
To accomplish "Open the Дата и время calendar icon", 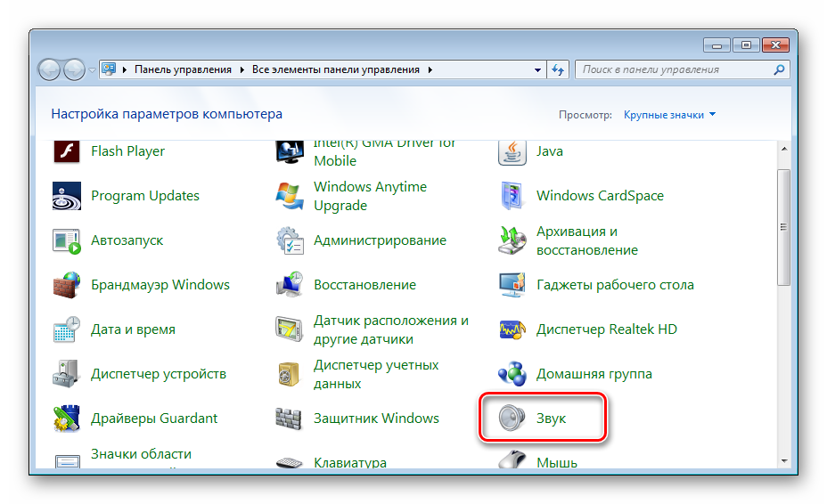I will tap(68, 329).
